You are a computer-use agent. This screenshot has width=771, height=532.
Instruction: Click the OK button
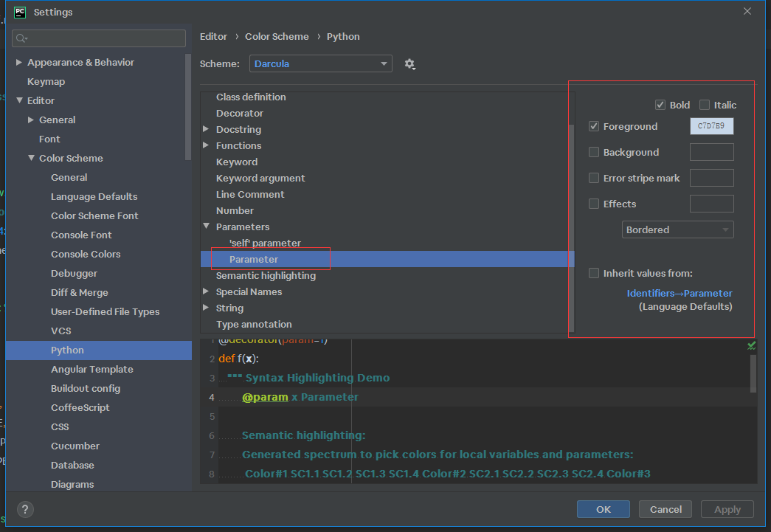[604, 509]
